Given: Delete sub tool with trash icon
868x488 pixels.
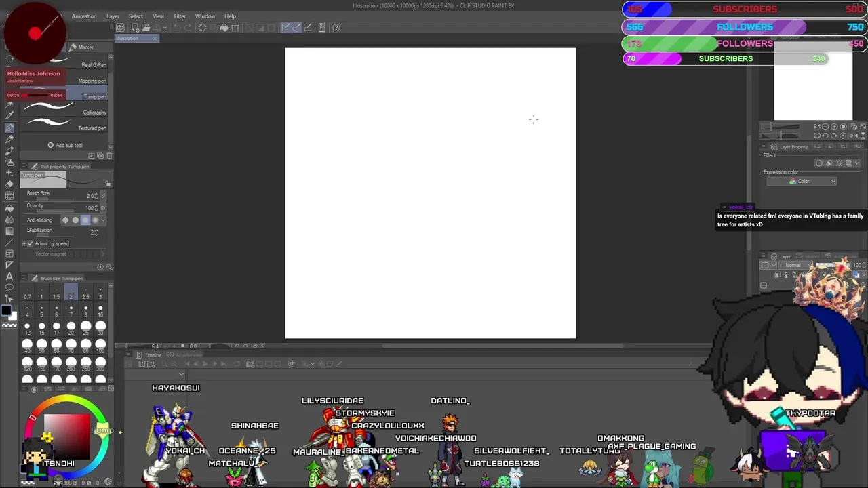Looking at the screenshot, I should pyautogui.click(x=109, y=156).
